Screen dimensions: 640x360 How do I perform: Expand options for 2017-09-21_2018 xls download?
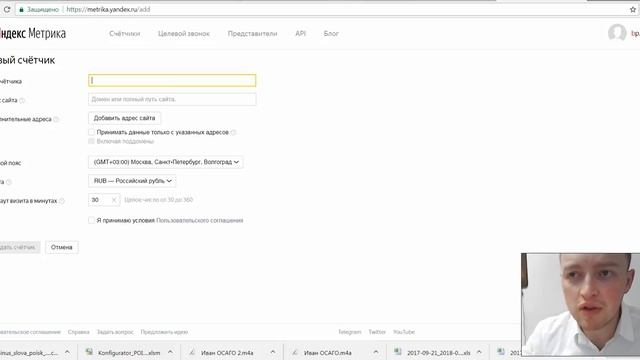pos(479,352)
